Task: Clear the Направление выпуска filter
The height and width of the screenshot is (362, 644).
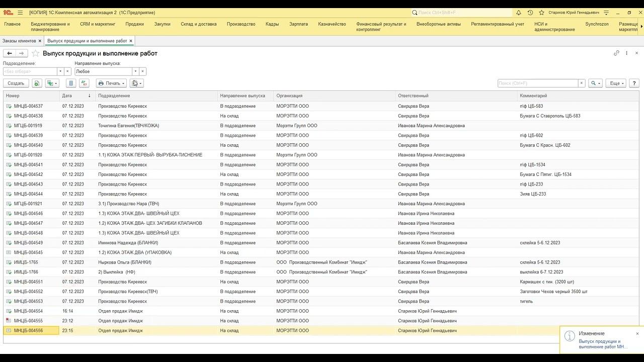Action: click(x=143, y=71)
